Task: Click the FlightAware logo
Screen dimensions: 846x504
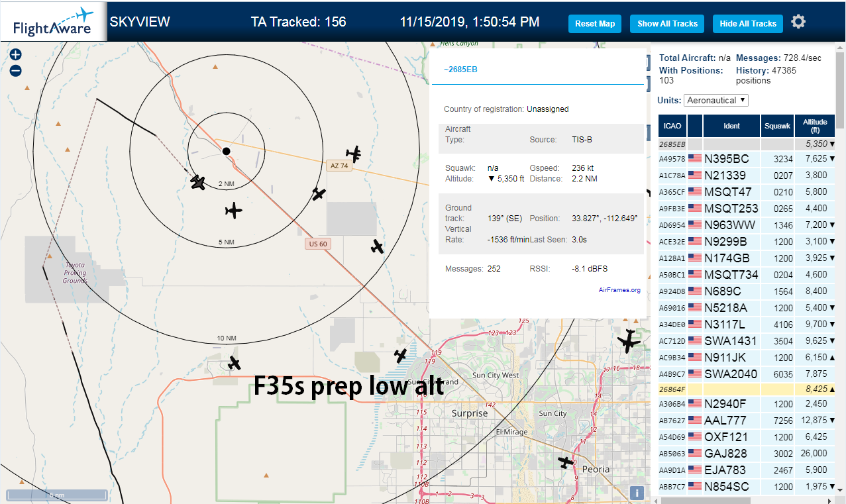Action: (x=52, y=22)
